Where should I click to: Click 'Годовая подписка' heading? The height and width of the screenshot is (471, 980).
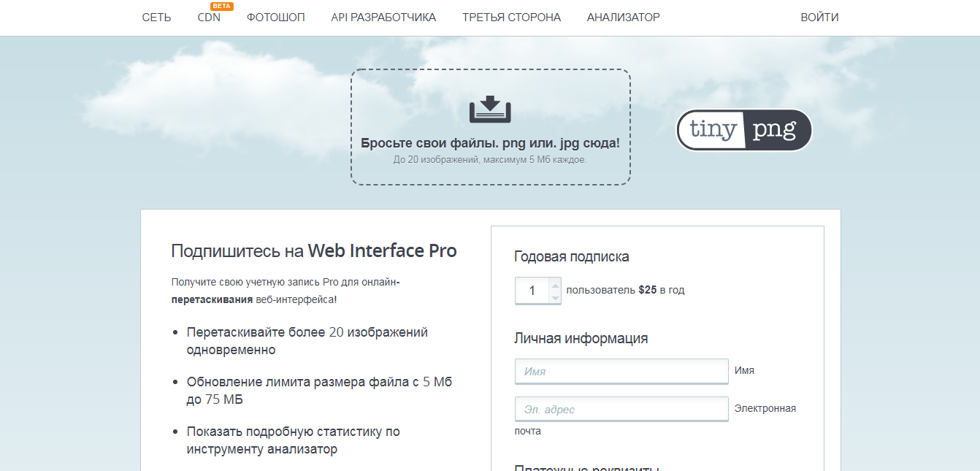(572, 256)
